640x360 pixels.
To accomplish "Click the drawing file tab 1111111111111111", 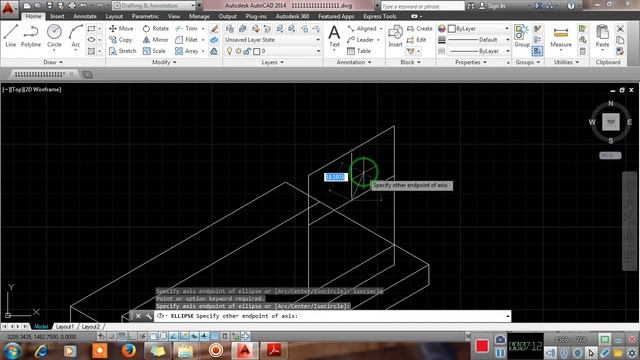I will (x=40, y=74).
